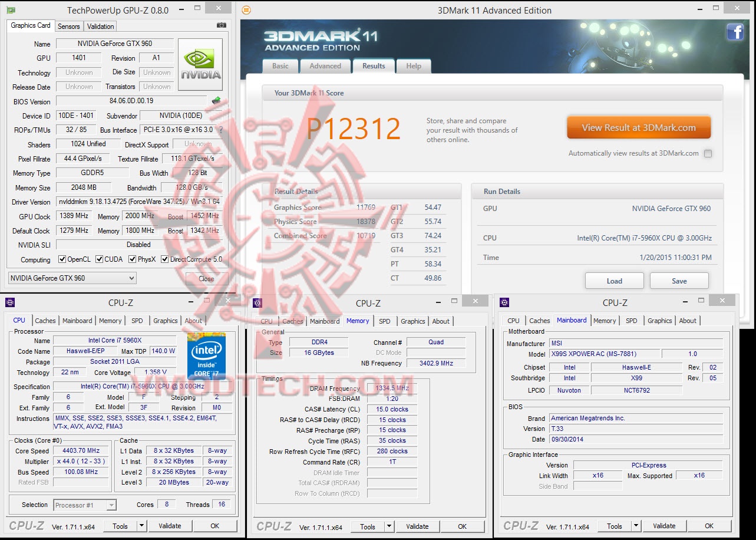Click the Close button in GPU-Z
The width and height of the screenshot is (756, 540).
[206, 279]
